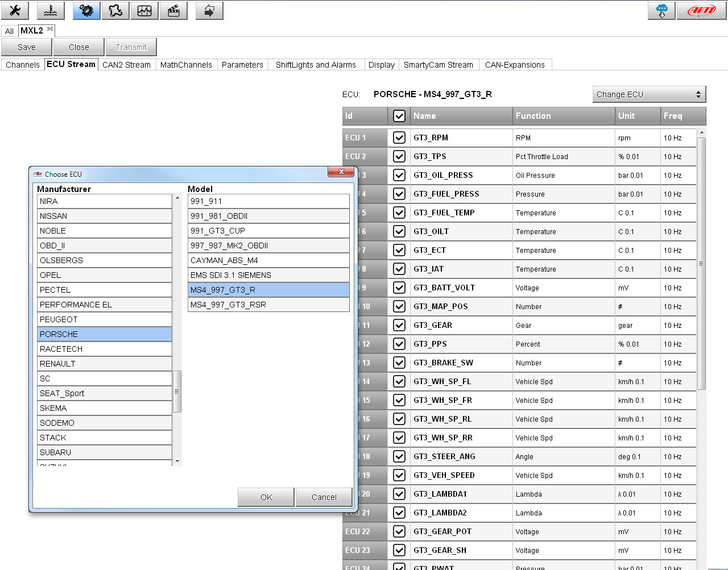Toggle the select-all checkbox in the header
The image size is (728, 570).
(399, 116)
